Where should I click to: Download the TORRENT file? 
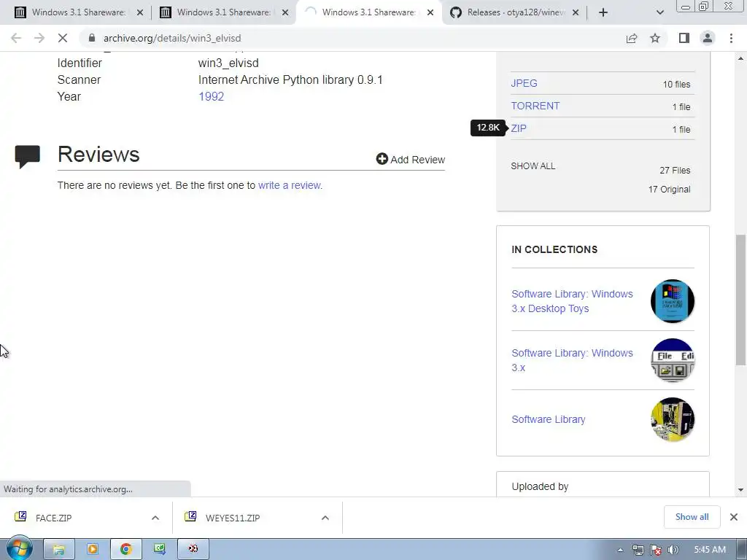tap(535, 106)
